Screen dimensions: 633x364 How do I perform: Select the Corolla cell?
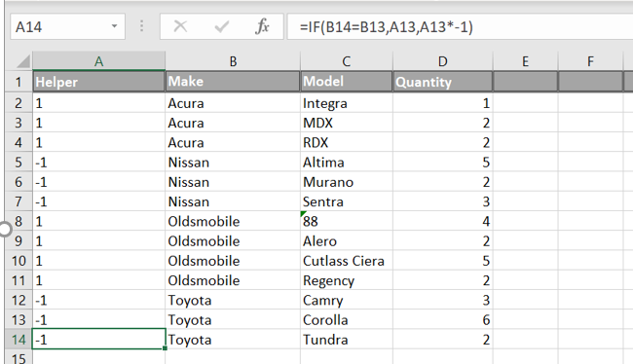347,319
